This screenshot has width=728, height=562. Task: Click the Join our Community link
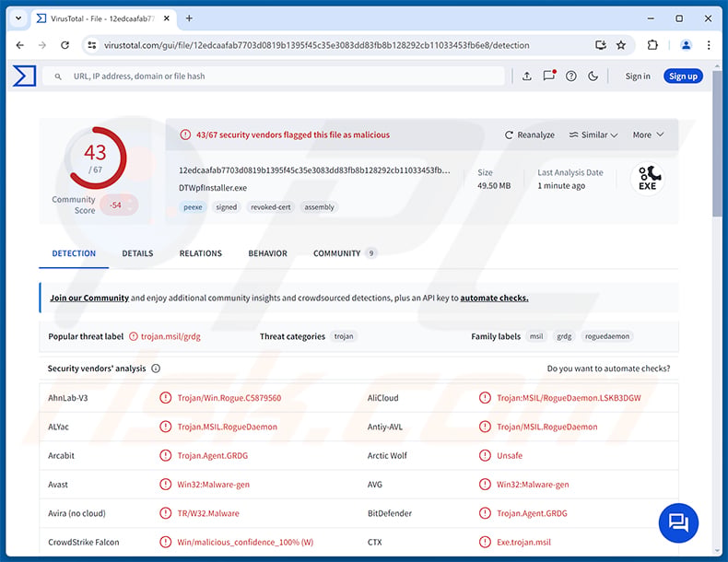click(89, 298)
